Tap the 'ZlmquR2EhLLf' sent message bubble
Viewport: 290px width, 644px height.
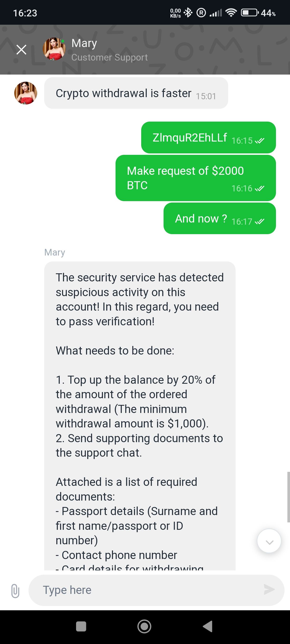208,137
